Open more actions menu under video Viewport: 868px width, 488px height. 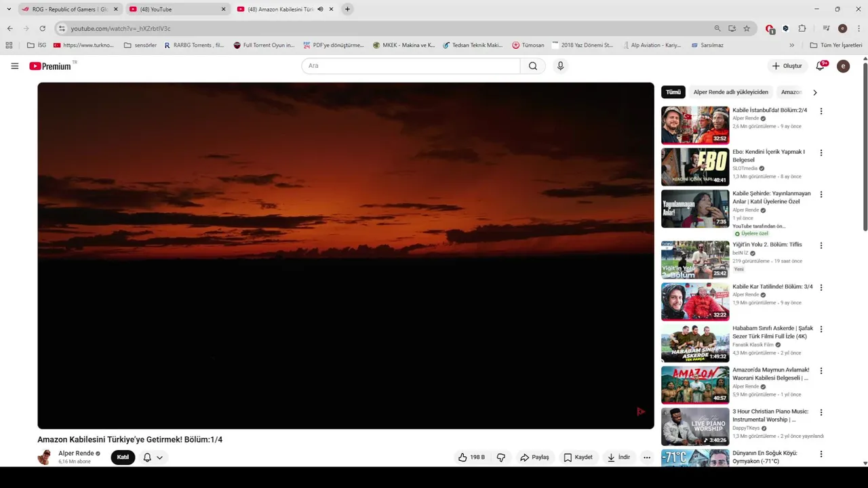point(647,457)
